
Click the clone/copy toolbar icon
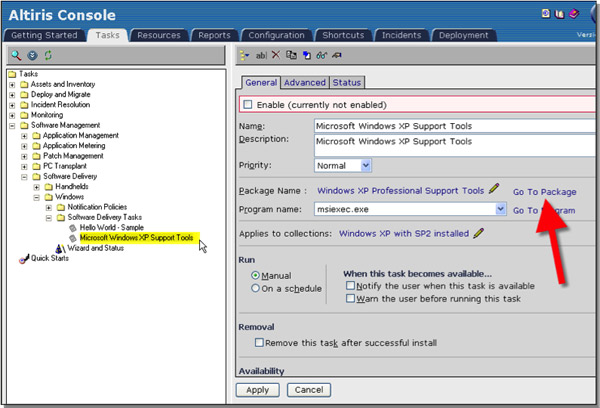(291, 55)
